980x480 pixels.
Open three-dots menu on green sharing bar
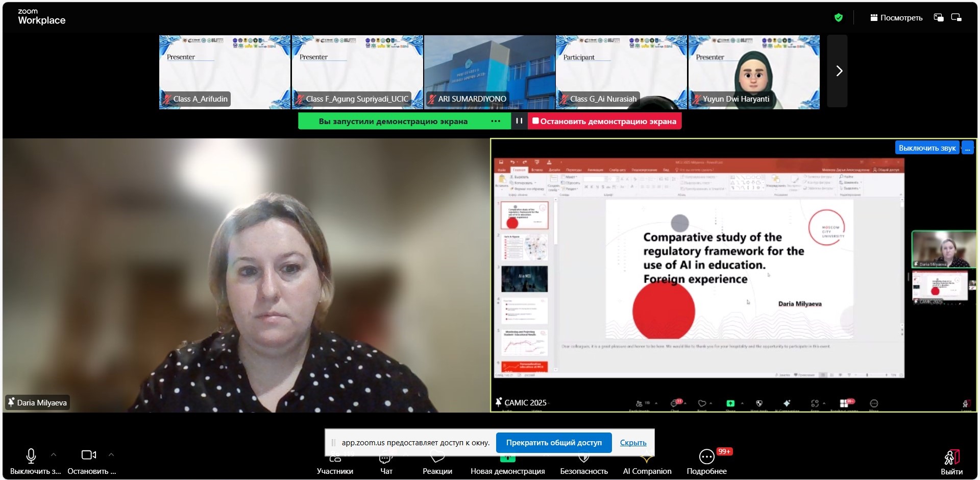(x=495, y=121)
